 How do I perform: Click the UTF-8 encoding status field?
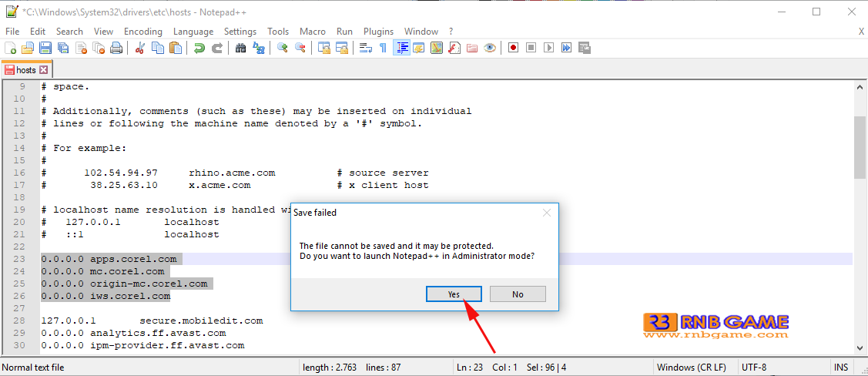(x=783, y=368)
